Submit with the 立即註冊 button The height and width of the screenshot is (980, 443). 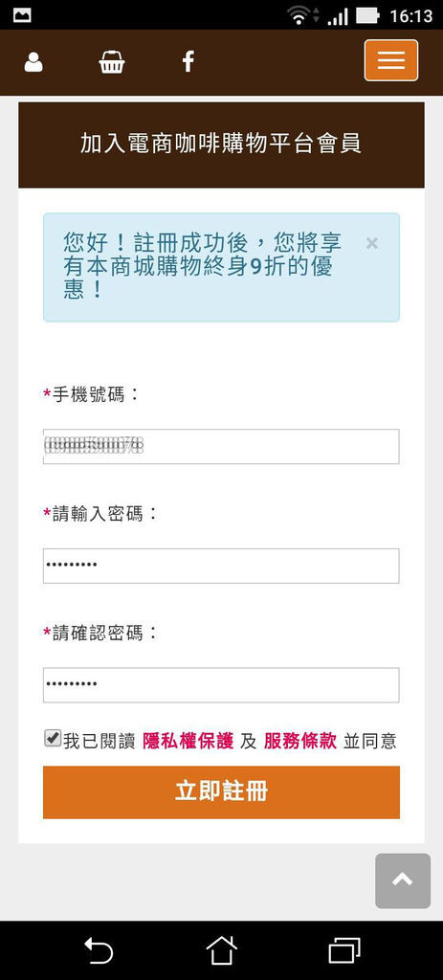[221, 791]
